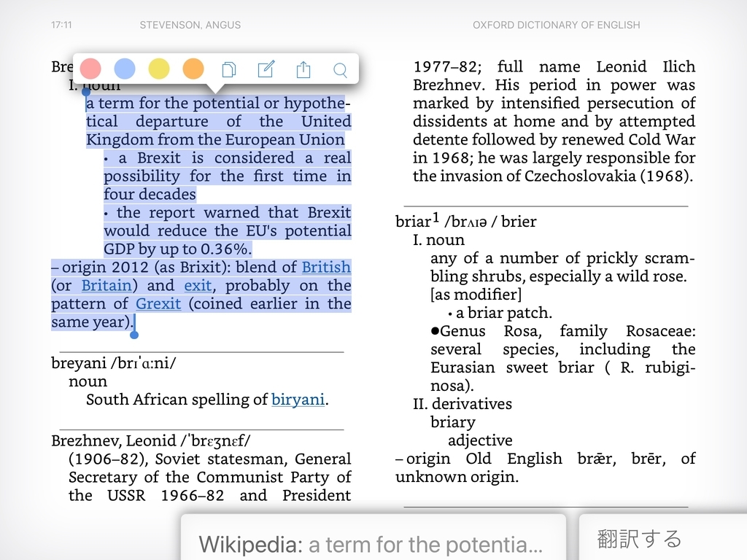Tap the breyani headword
This screenshot has height=560, width=747.
79,363
